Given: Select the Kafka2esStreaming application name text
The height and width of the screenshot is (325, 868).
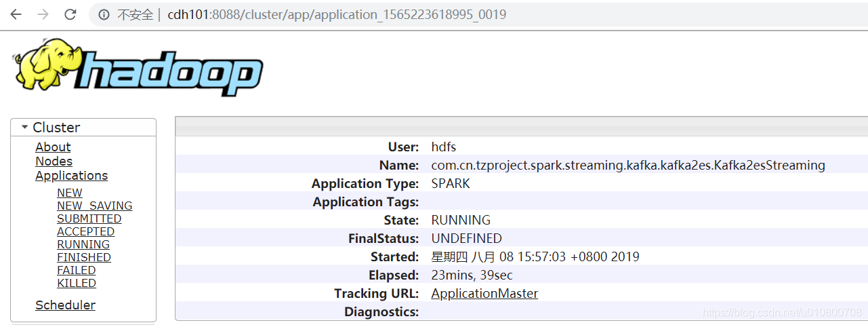Looking at the screenshot, I should tap(628, 166).
